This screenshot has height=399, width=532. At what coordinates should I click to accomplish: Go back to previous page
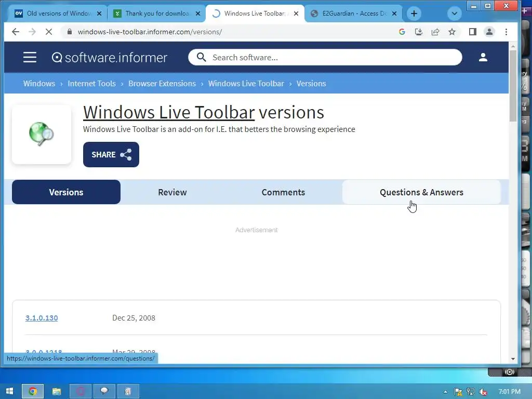click(x=16, y=32)
